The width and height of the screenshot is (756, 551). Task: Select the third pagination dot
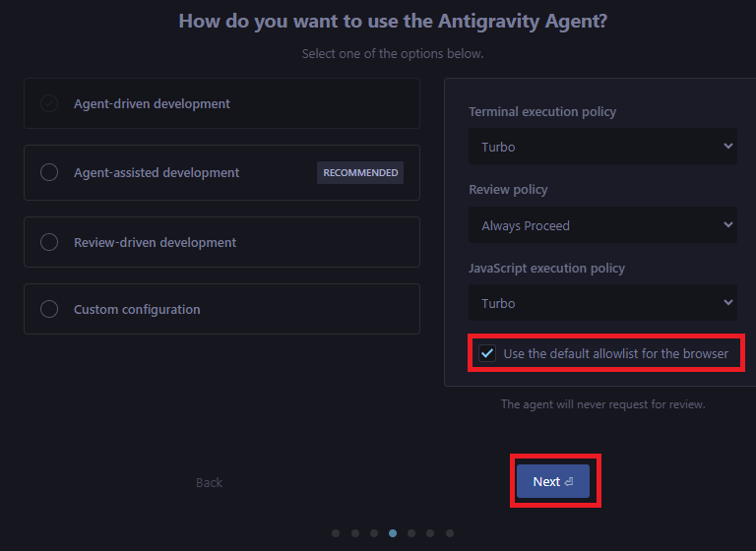(374, 533)
